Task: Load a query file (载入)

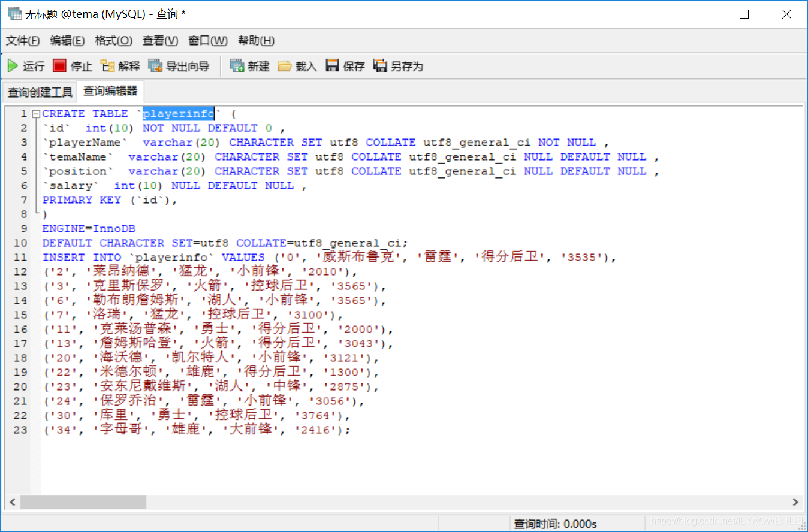Action: click(297, 66)
